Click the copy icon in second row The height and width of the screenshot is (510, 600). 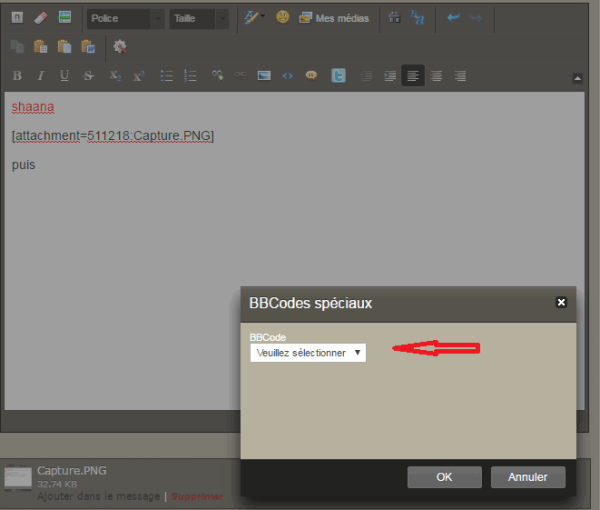pyautogui.click(x=17, y=47)
